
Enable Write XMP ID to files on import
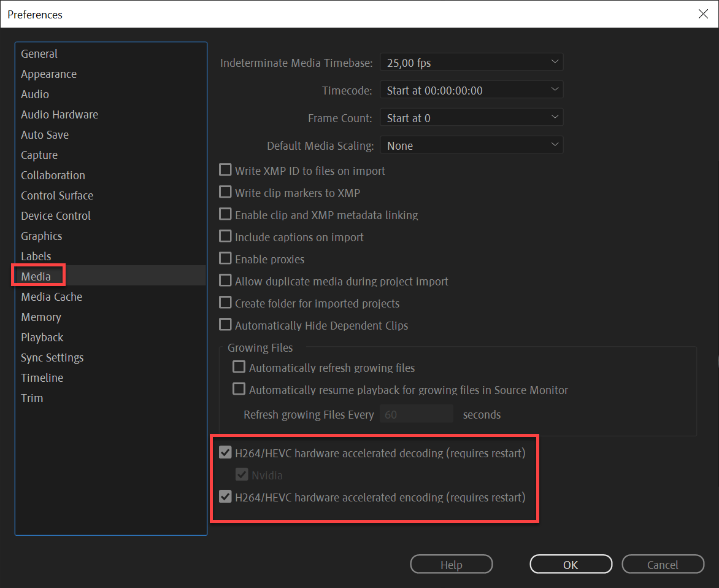pos(225,170)
